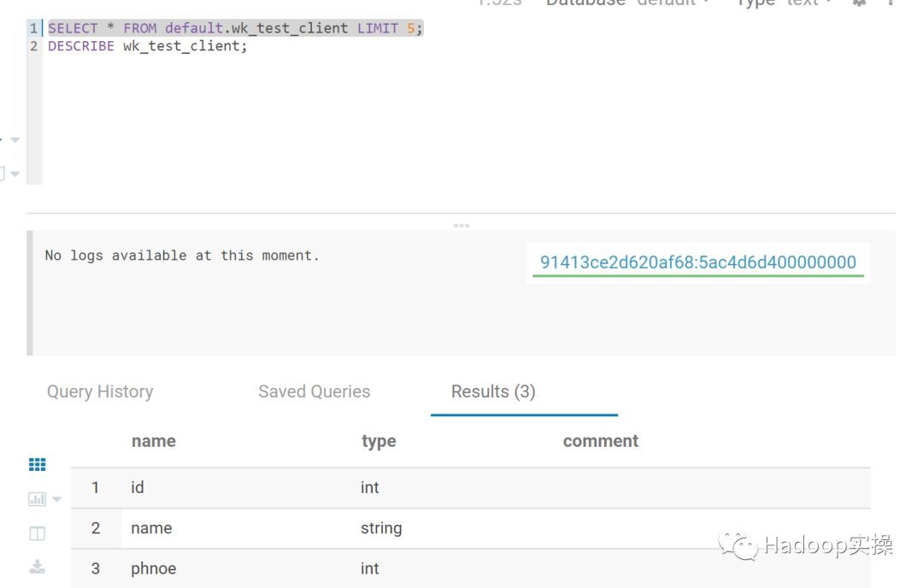Select the Results (3) tab
The width and height of the screenshot is (923, 588).
click(493, 392)
